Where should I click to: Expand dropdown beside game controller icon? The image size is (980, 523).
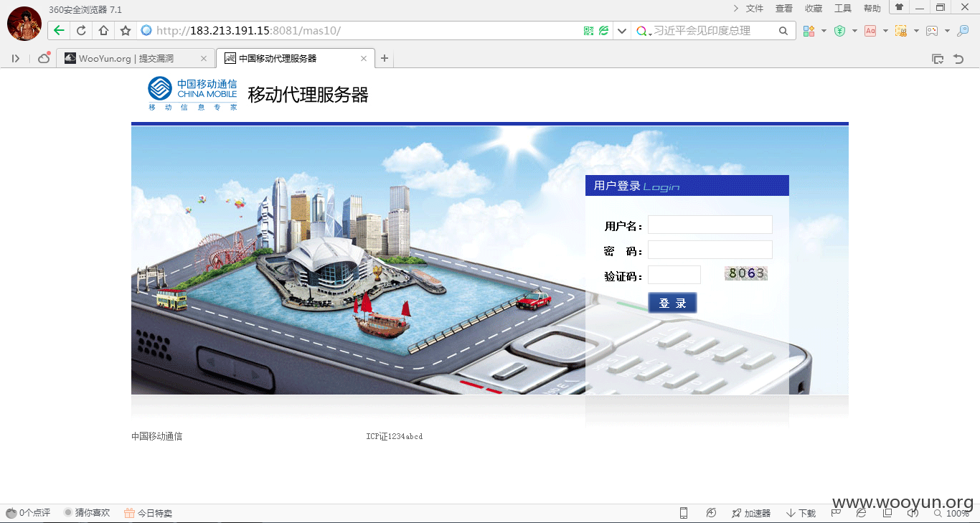(x=947, y=31)
